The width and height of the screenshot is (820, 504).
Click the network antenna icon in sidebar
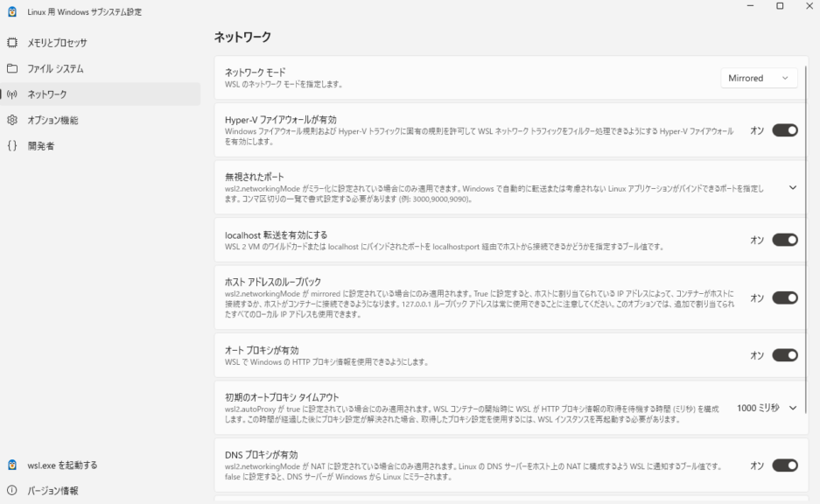coord(11,94)
